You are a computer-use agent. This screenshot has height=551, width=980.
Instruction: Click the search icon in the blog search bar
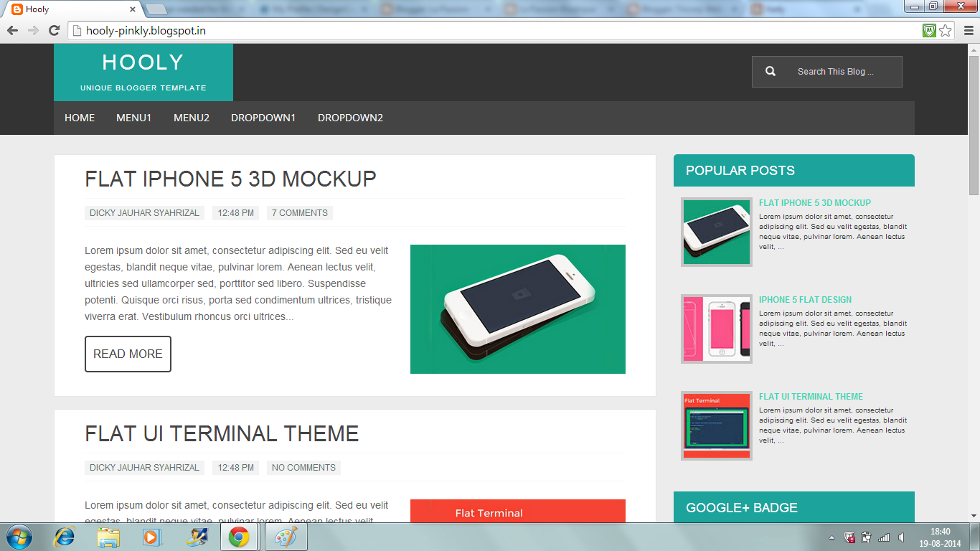pos(770,71)
